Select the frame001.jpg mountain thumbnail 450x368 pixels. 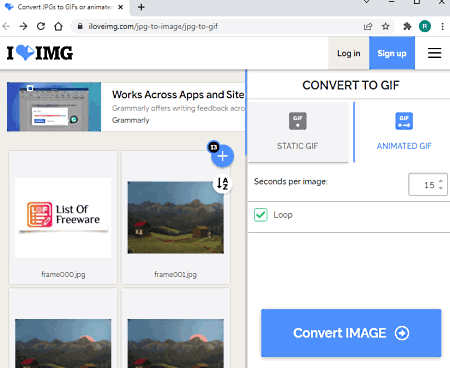coord(176,217)
